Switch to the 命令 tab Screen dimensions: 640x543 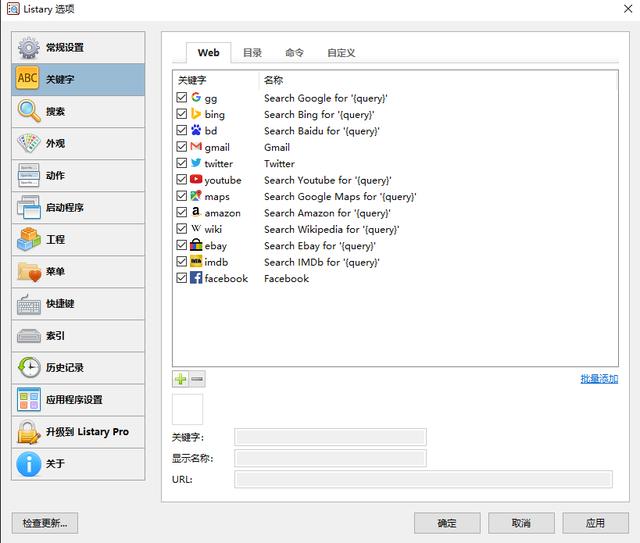(x=294, y=53)
